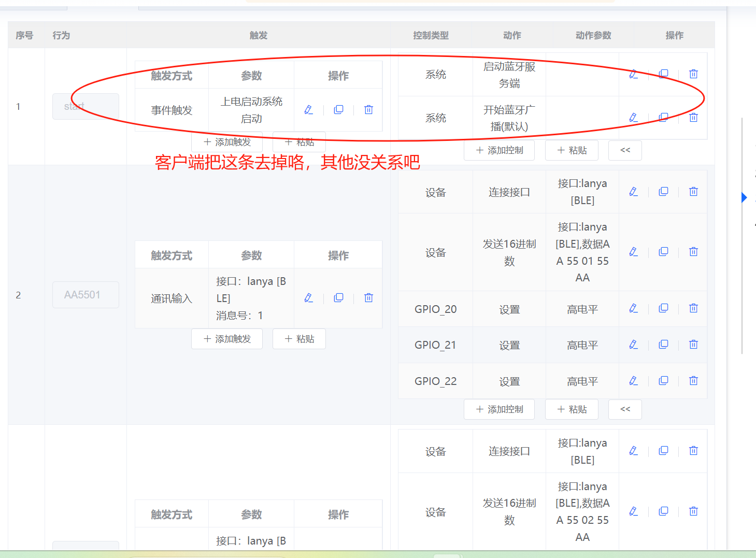The width and height of the screenshot is (756, 558).
Task: Collapse row 1 controls with << button
Action: [x=625, y=150]
